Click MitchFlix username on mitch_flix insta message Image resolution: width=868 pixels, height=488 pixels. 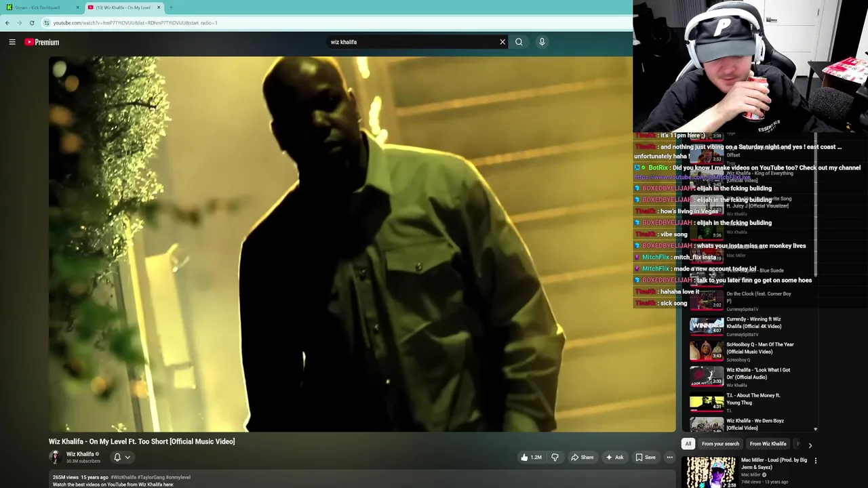tap(655, 257)
